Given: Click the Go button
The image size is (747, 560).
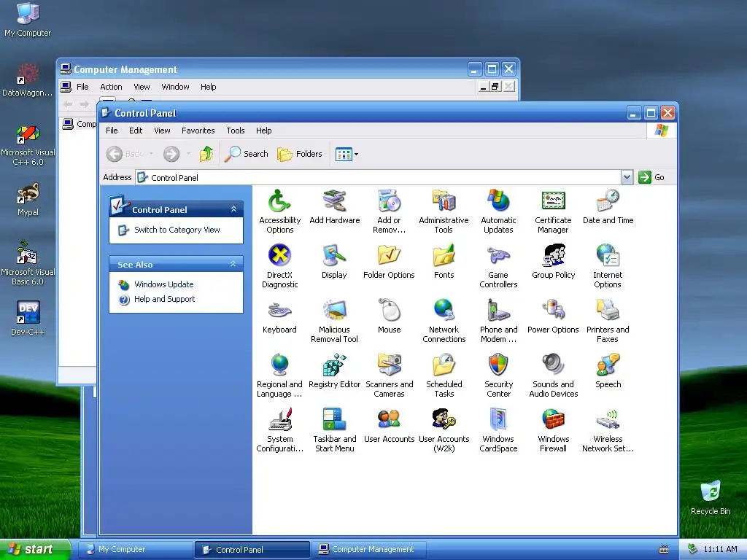Looking at the screenshot, I should 651,178.
